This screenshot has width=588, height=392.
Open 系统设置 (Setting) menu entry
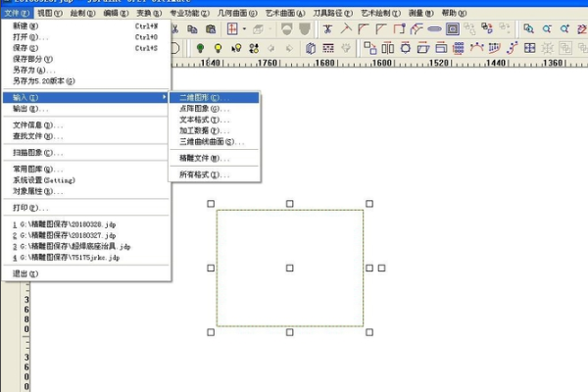pyautogui.click(x=44, y=180)
